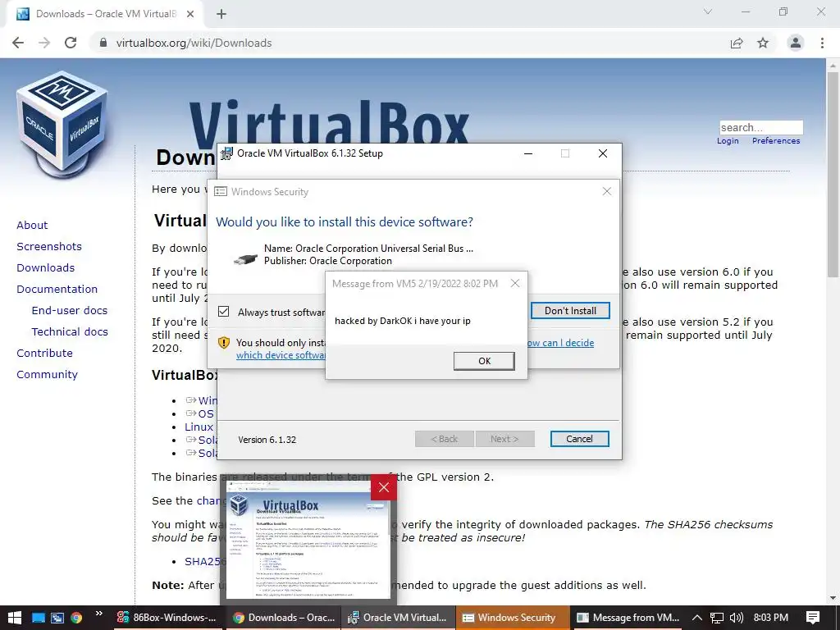Click the padlock site info icon

coord(103,43)
